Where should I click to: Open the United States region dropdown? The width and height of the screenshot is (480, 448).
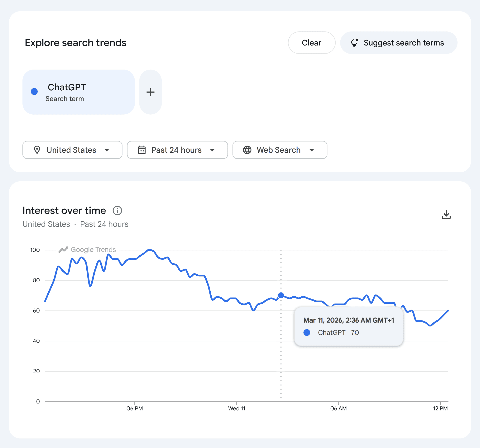tap(72, 150)
